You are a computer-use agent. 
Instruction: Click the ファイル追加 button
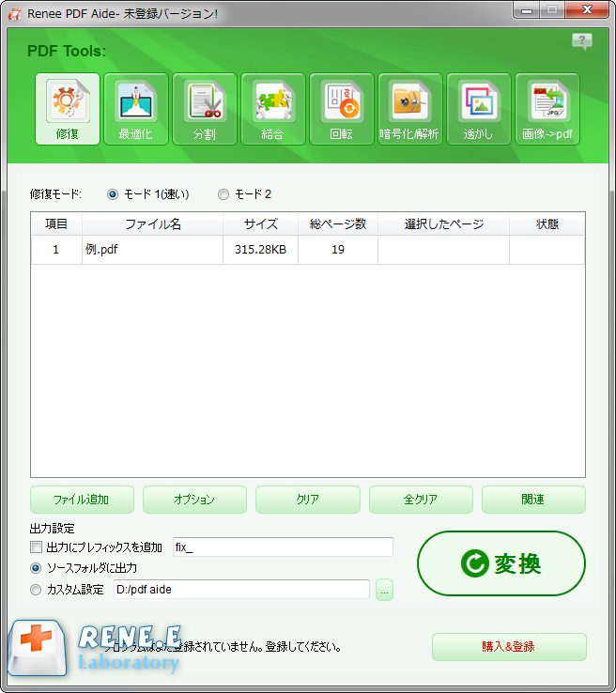click(x=82, y=500)
